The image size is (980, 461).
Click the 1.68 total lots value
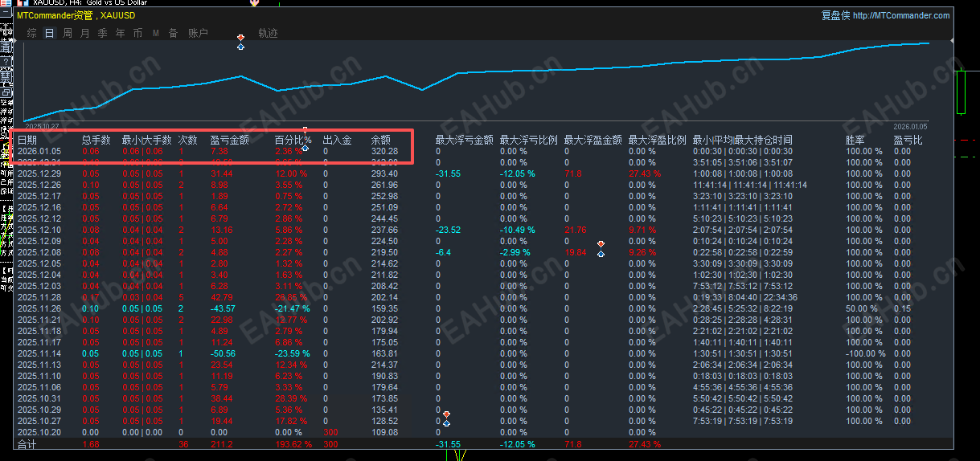tap(90, 444)
